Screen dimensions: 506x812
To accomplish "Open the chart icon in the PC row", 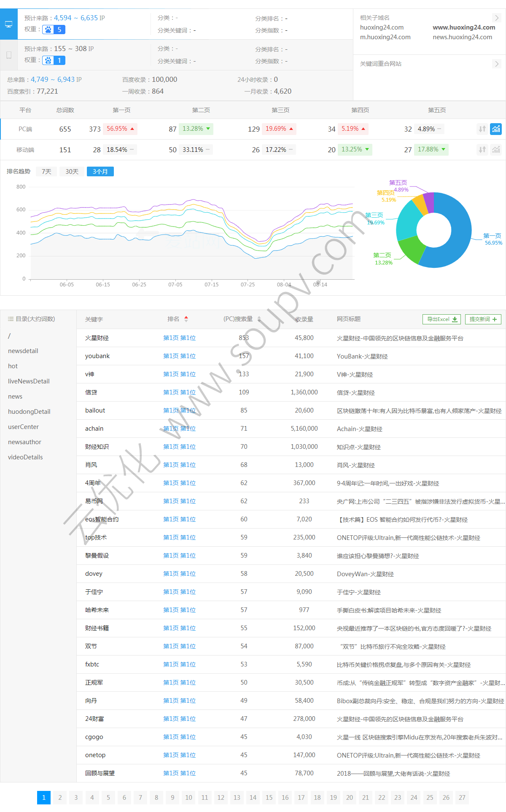I will 496,129.
